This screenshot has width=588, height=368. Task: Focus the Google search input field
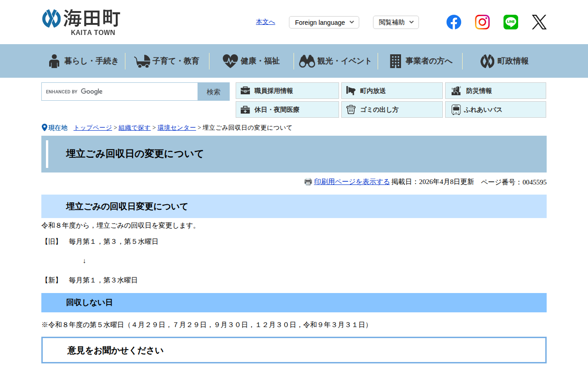point(120,92)
